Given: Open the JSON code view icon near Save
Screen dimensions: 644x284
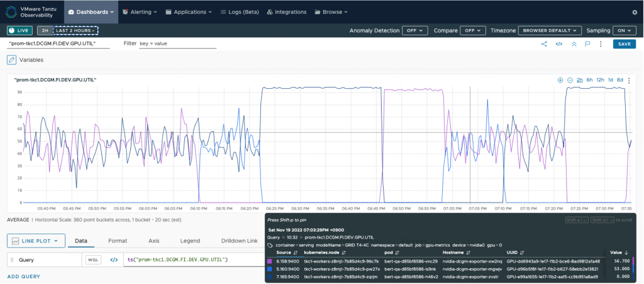Looking at the screenshot, I should tap(558, 44).
